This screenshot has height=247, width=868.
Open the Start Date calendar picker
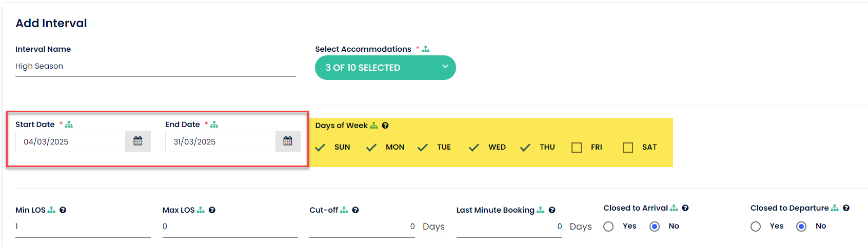pyautogui.click(x=138, y=141)
